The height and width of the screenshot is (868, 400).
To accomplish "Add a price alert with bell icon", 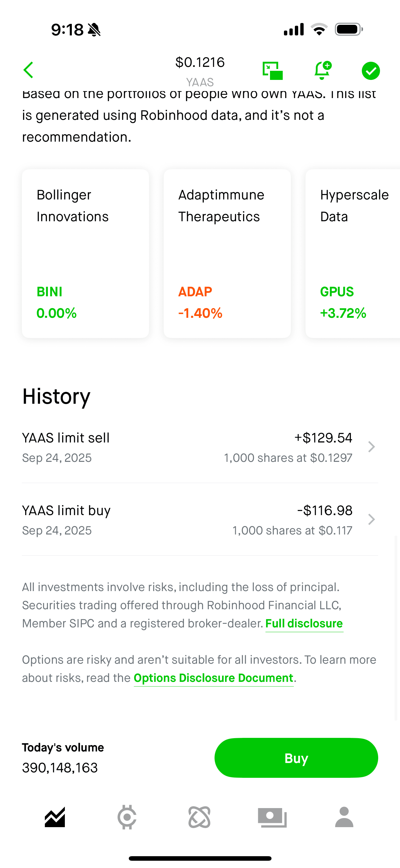I will (322, 71).
